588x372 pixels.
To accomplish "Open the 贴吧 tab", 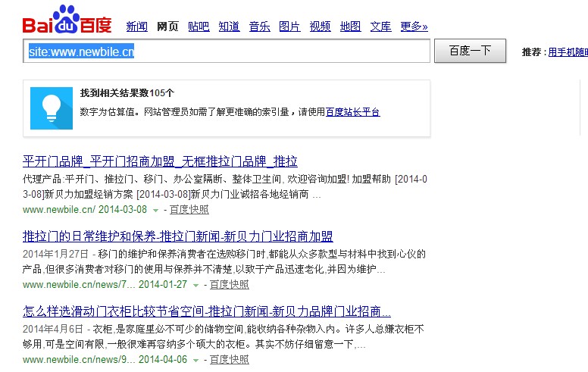I will 199,27.
